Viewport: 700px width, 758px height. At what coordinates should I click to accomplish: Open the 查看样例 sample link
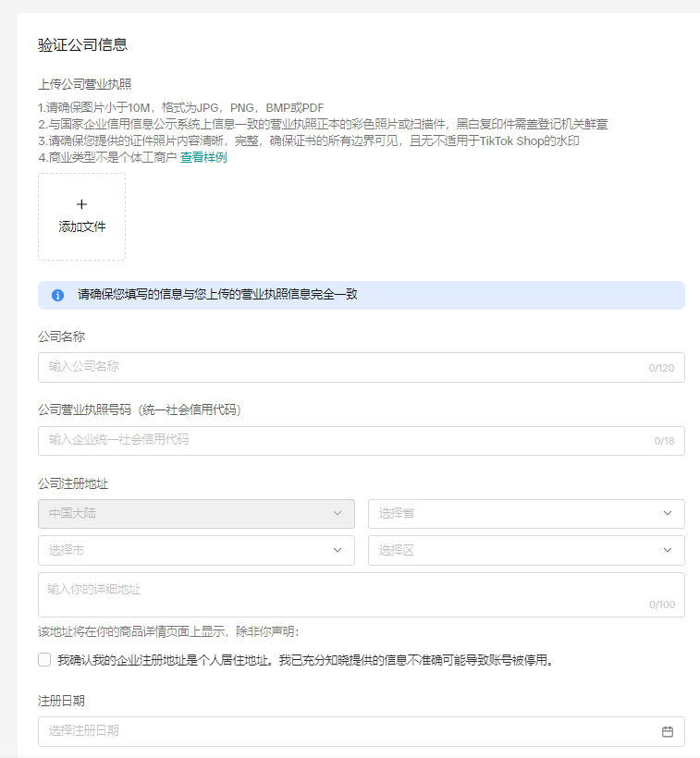(203, 157)
